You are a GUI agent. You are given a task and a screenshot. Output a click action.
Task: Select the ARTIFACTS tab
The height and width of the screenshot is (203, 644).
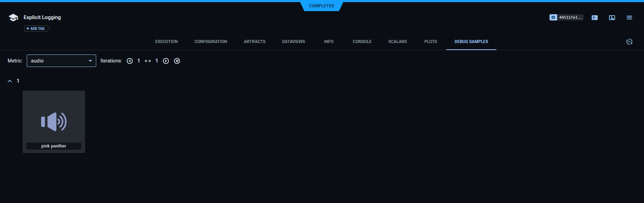click(255, 42)
